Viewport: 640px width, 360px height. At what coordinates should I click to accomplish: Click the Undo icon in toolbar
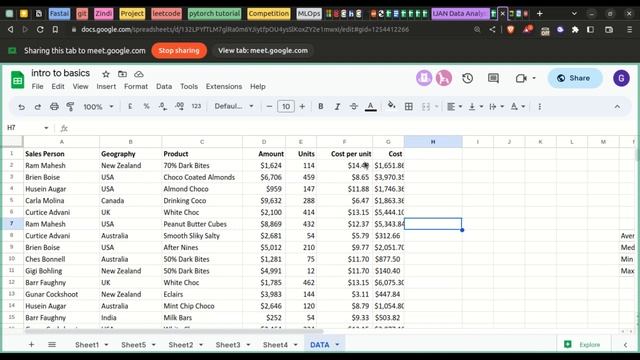click(21, 107)
